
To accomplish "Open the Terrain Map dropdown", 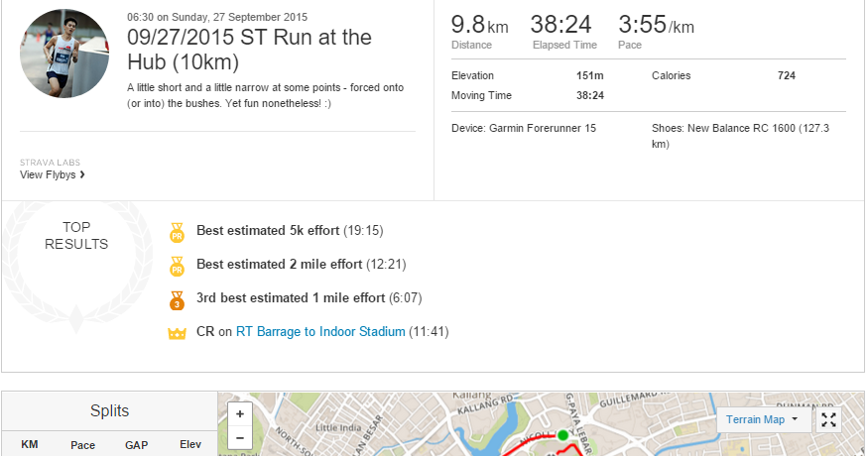I will tap(761, 419).
